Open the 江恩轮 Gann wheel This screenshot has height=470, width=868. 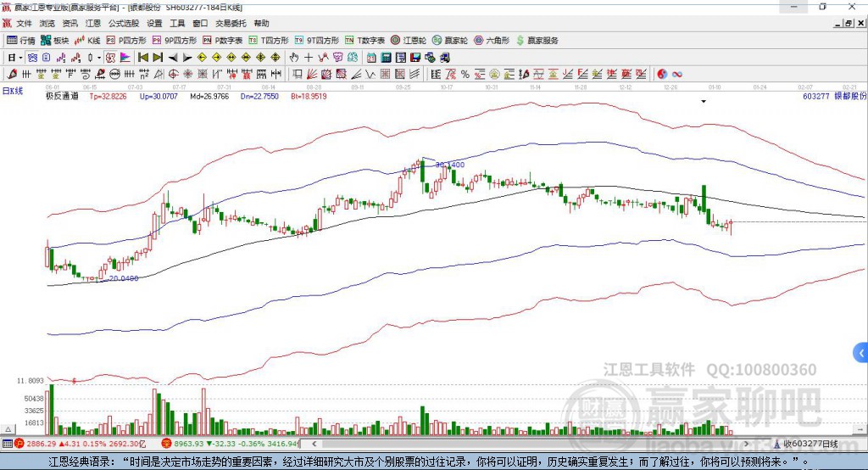409,41
